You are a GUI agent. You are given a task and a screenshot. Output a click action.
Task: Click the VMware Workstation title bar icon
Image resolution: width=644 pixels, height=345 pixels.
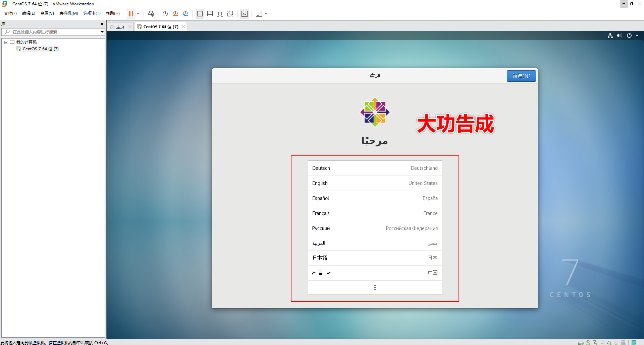pos(5,4)
